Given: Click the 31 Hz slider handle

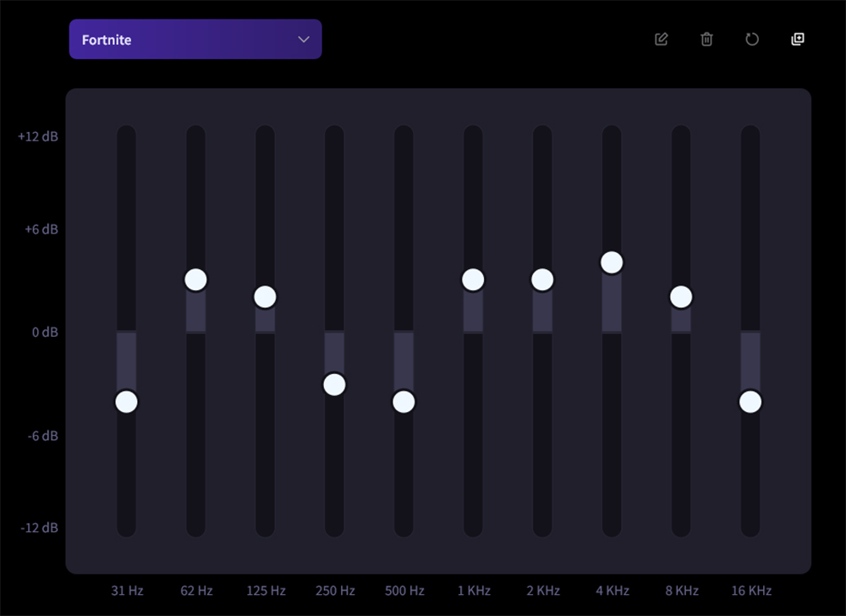Looking at the screenshot, I should [x=126, y=401].
